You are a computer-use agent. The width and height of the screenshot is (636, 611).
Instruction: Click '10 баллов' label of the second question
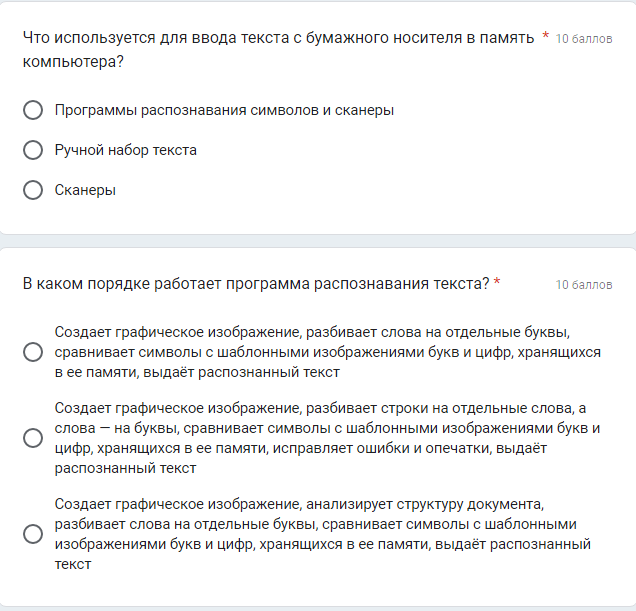(584, 285)
